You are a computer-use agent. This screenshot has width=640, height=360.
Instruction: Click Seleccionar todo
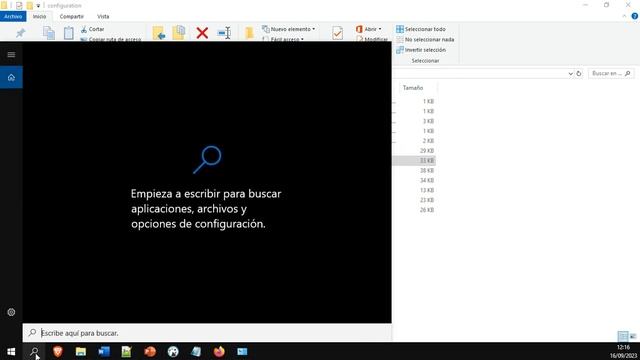[x=421, y=29]
